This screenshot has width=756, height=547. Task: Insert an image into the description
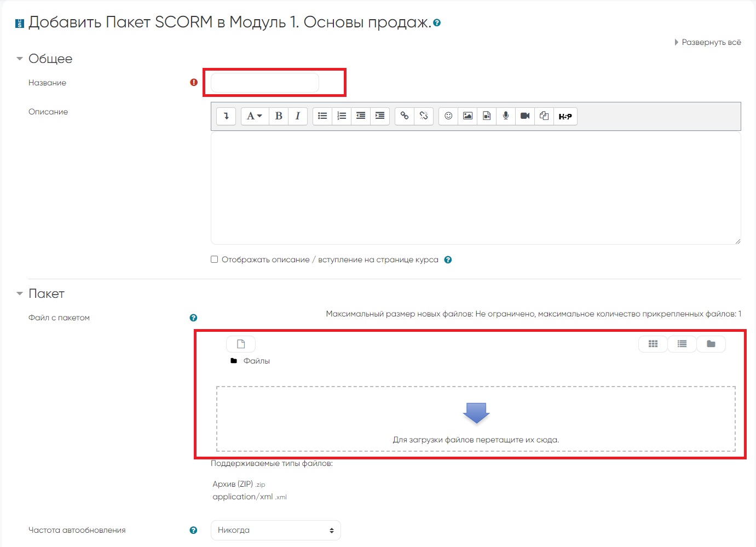(468, 116)
